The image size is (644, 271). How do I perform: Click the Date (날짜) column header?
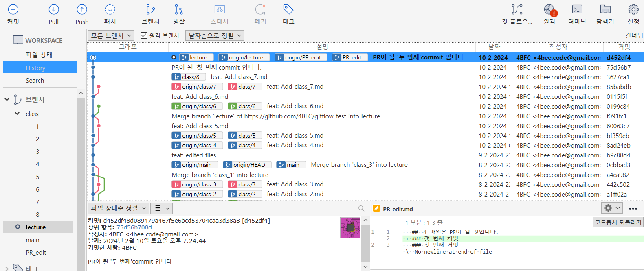point(494,47)
